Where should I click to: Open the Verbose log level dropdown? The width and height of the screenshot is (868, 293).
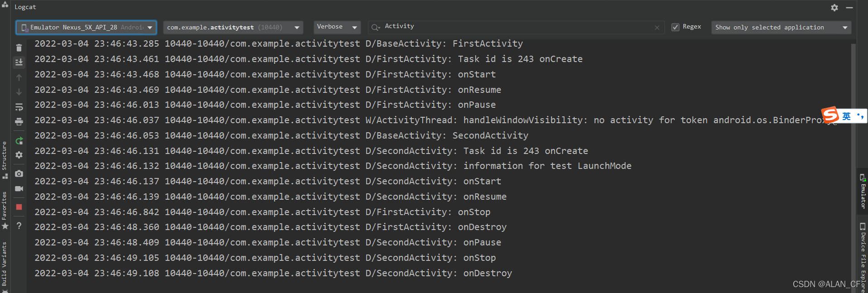337,27
